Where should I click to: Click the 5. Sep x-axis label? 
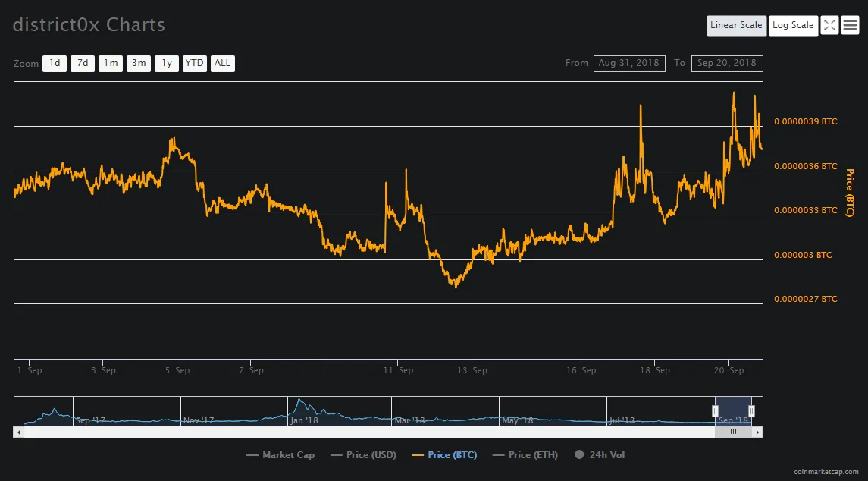(177, 370)
